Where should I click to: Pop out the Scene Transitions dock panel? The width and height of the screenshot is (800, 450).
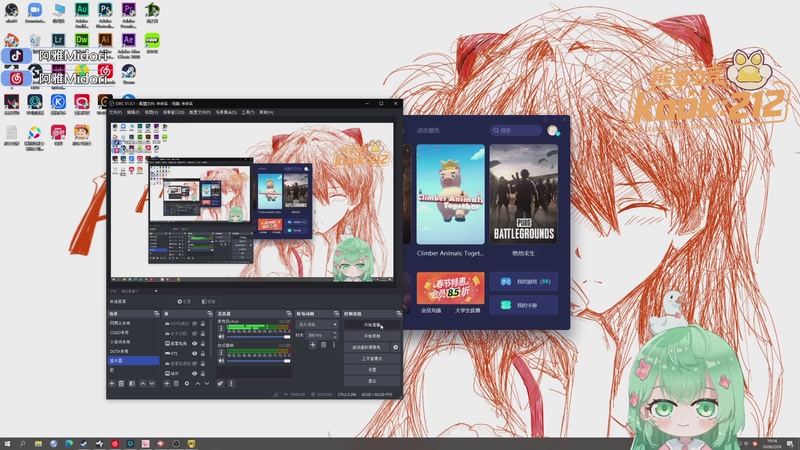coord(336,313)
